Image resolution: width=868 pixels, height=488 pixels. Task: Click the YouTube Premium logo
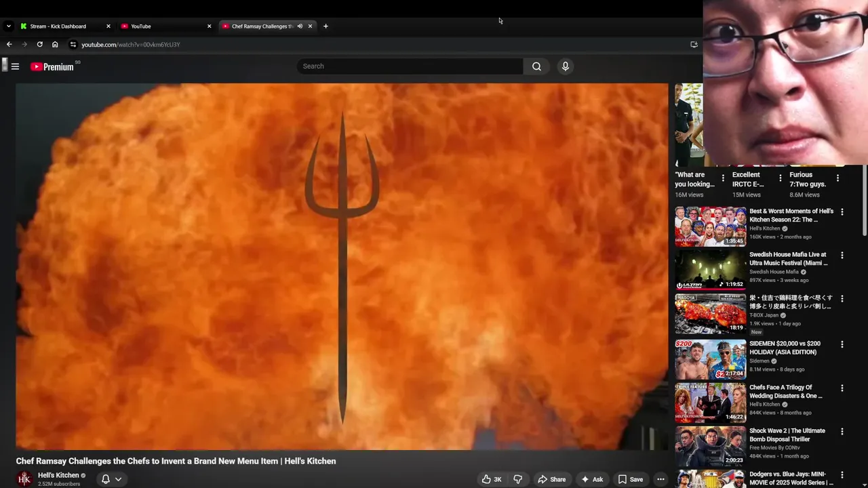pyautogui.click(x=52, y=66)
